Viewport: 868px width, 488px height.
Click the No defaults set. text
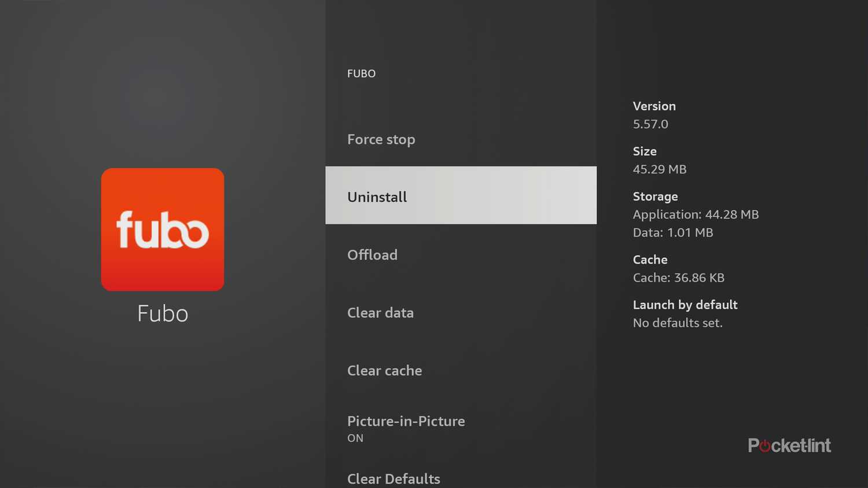[x=678, y=323]
